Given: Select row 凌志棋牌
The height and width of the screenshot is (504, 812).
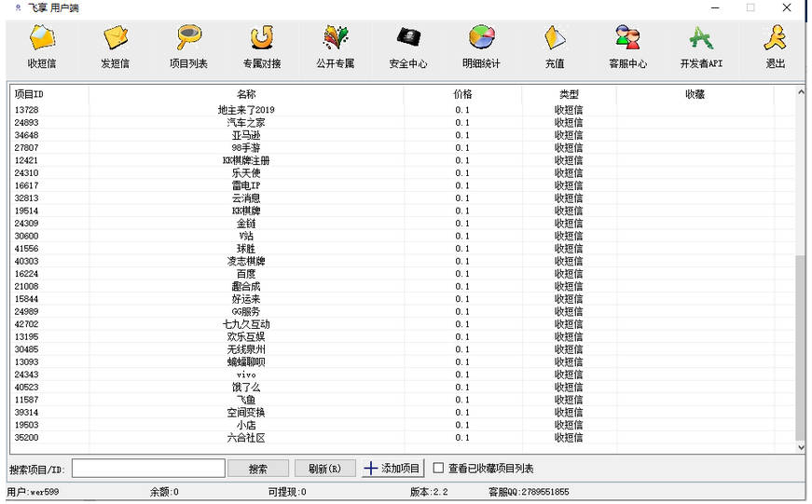Looking at the screenshot, I should 403,261.
